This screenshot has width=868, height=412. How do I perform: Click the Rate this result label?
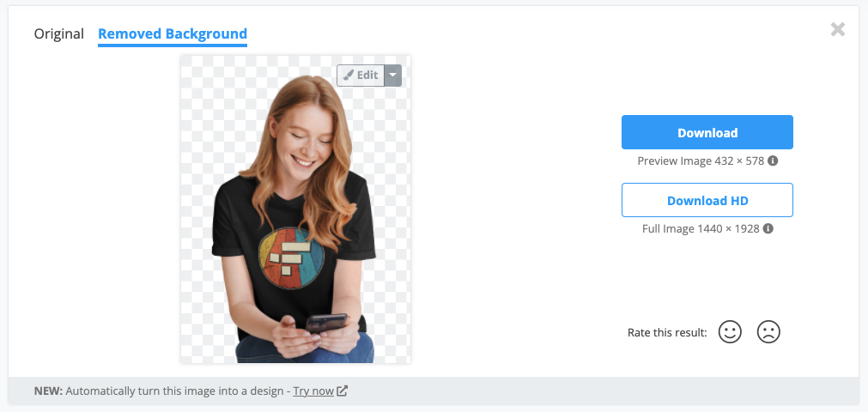[x=667, y=333]
